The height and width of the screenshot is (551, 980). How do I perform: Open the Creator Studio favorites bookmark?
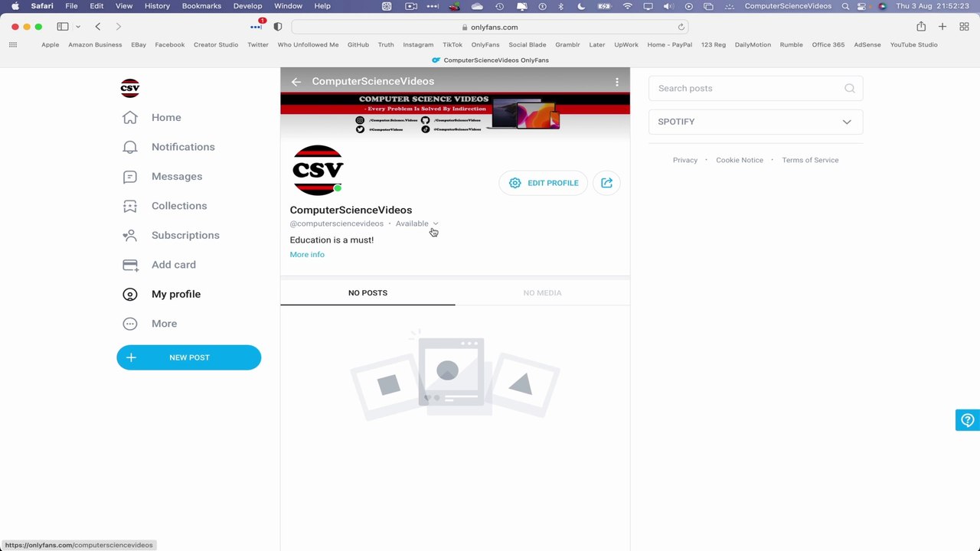point(216,44)
